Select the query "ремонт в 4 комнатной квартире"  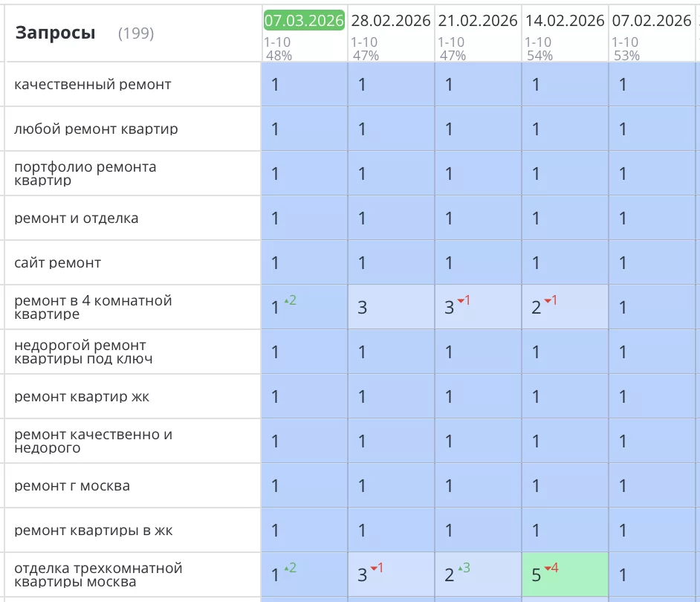pos(93,307)
